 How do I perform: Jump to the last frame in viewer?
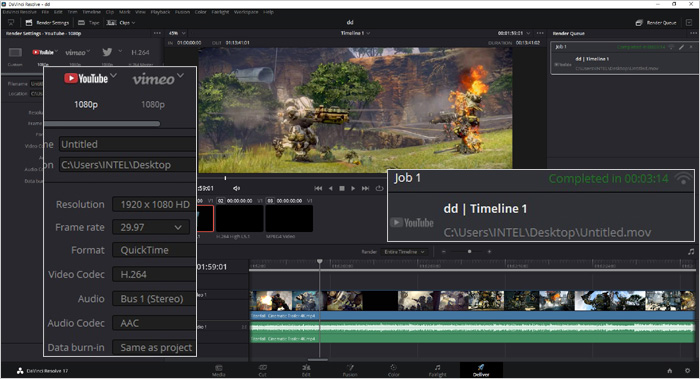point(366,188)
